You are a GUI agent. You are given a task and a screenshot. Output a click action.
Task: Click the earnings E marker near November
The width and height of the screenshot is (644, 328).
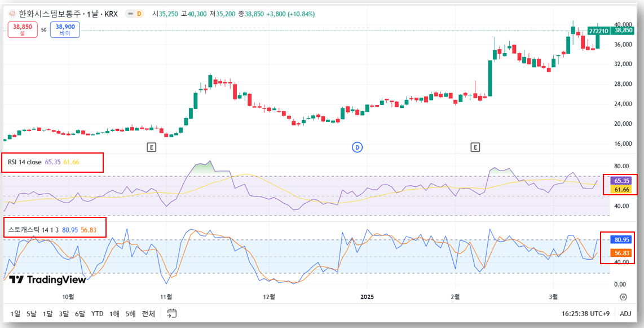[152, 147]
